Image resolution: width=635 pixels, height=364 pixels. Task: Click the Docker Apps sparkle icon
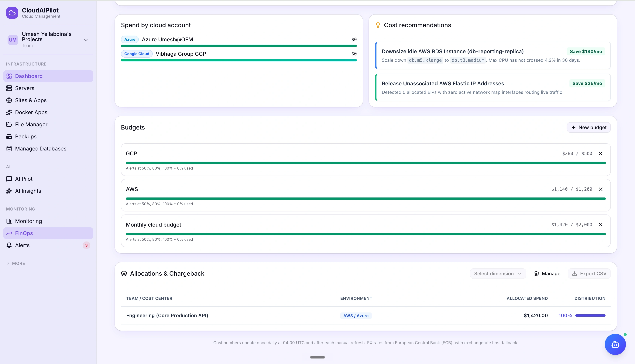(9, 112)
